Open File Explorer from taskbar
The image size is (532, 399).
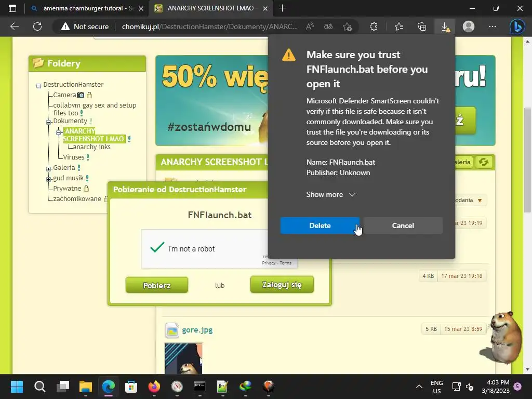(x=86, y=387)
